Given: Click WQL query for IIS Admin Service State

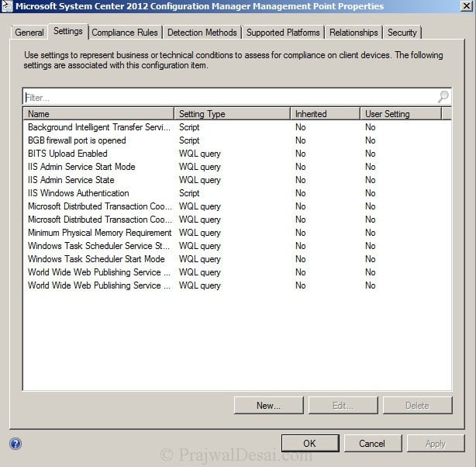Looking at the screenshot, I should [200, 180].
